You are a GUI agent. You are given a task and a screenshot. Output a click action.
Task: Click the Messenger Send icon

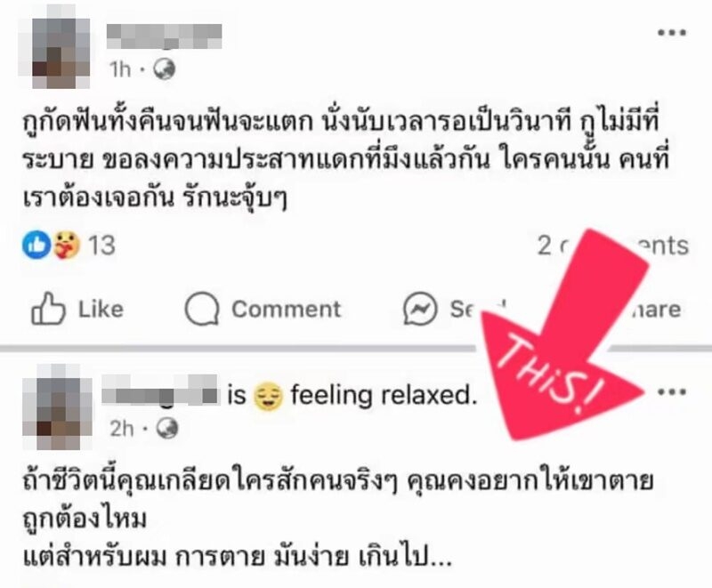point(420,309)
